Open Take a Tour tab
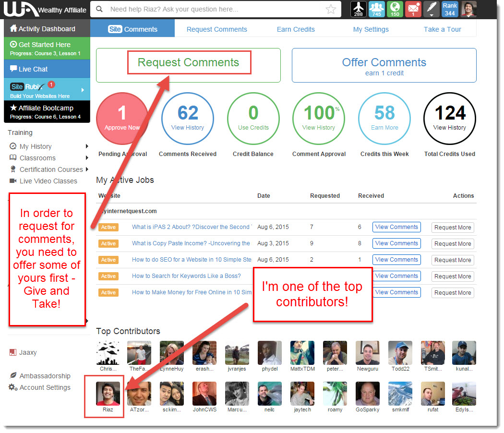This screenshot has height=433, width=504. click(x=442, y=29)
